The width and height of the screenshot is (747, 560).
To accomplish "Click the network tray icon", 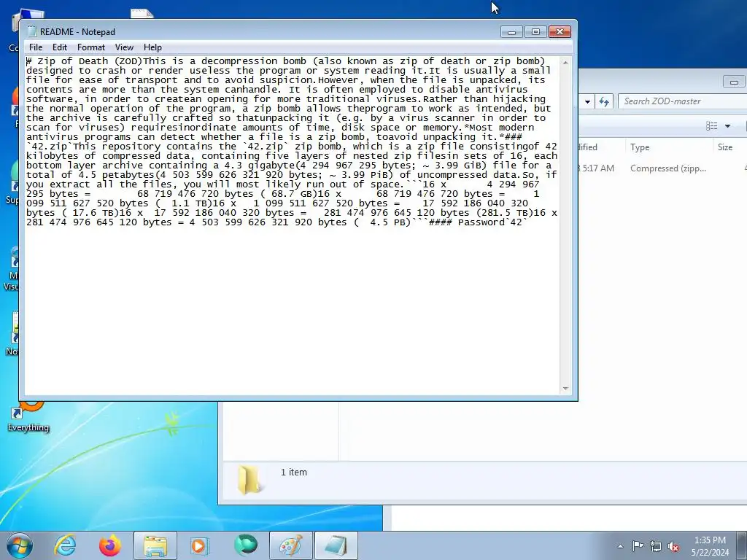I will 656,546.
